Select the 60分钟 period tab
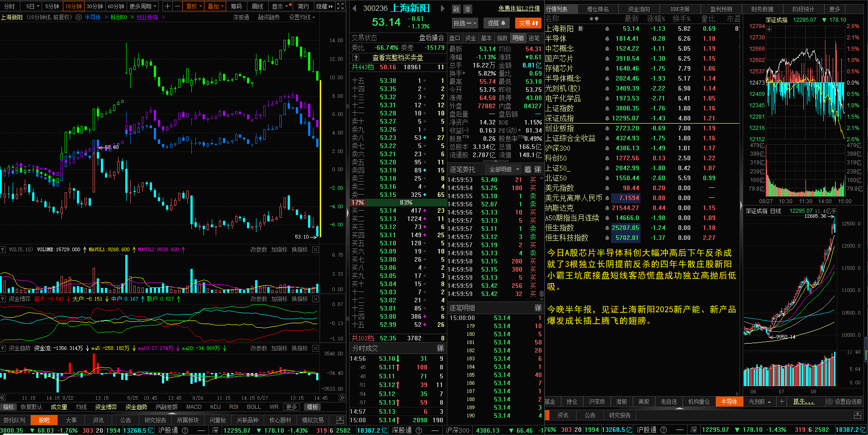 116,6
